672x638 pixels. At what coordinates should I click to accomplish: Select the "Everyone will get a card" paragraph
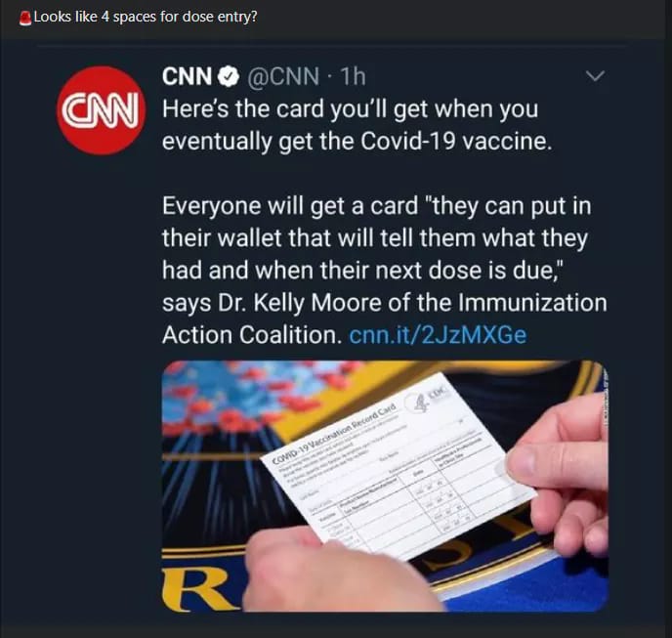(x=385, y=270)
